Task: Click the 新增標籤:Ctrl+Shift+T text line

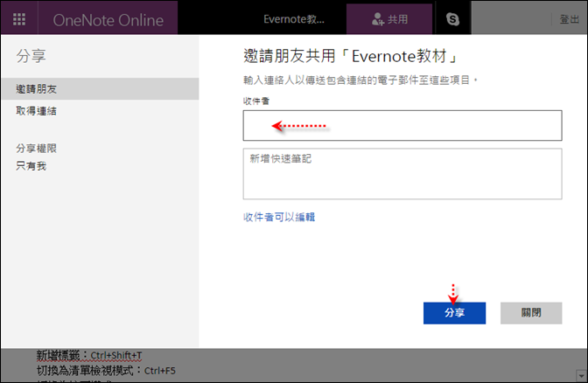Action: [x=89, y=355]
